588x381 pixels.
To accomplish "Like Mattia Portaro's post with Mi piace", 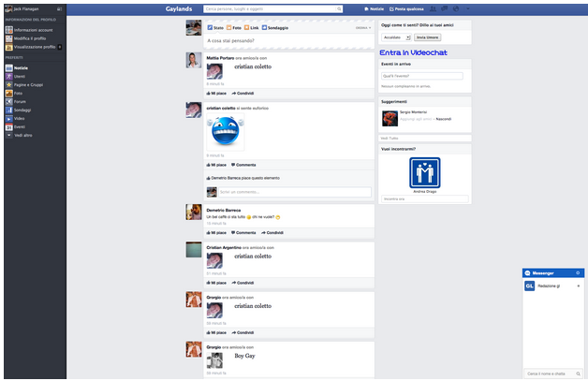I will pyautogui.click(x=216, y=93).
